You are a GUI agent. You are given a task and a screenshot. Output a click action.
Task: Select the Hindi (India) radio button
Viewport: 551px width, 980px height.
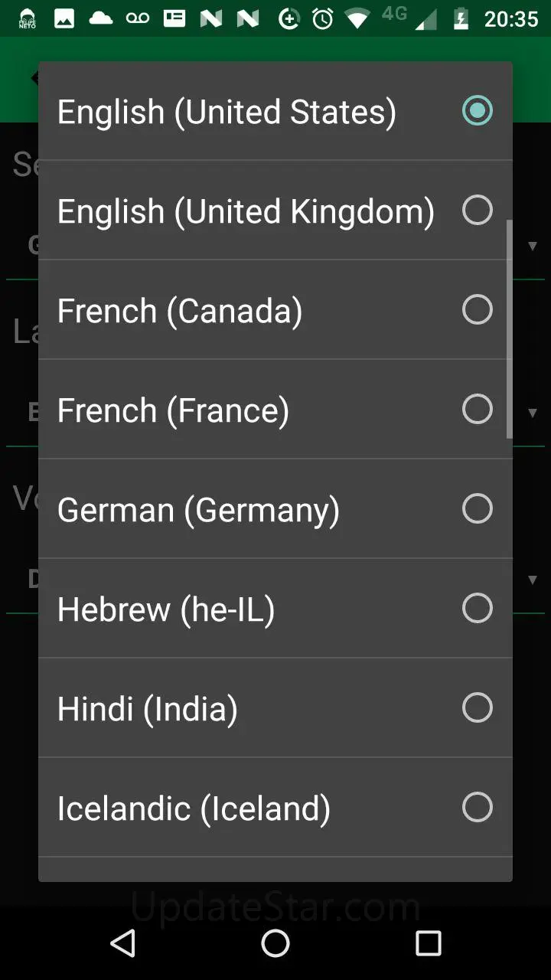click(477, 707)
